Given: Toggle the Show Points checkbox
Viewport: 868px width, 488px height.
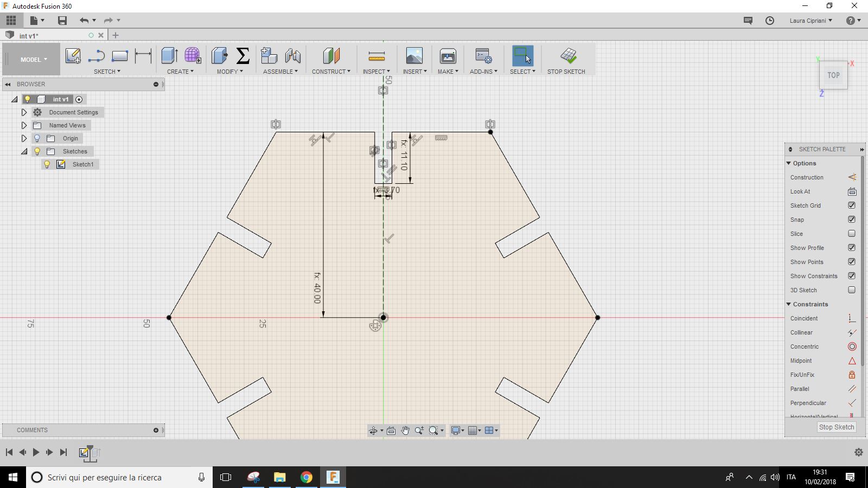Looking at the screenshot, I should (x=852, y=262).
